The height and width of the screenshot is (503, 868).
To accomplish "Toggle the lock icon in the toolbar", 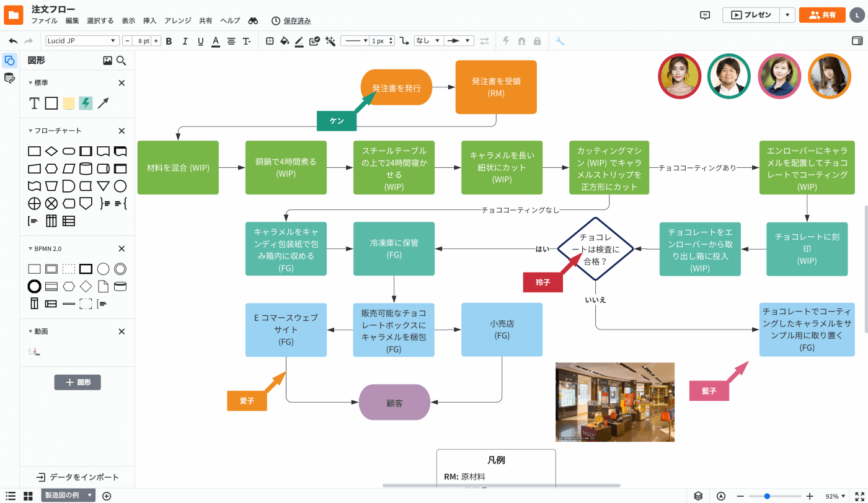I will coord(537,41).
